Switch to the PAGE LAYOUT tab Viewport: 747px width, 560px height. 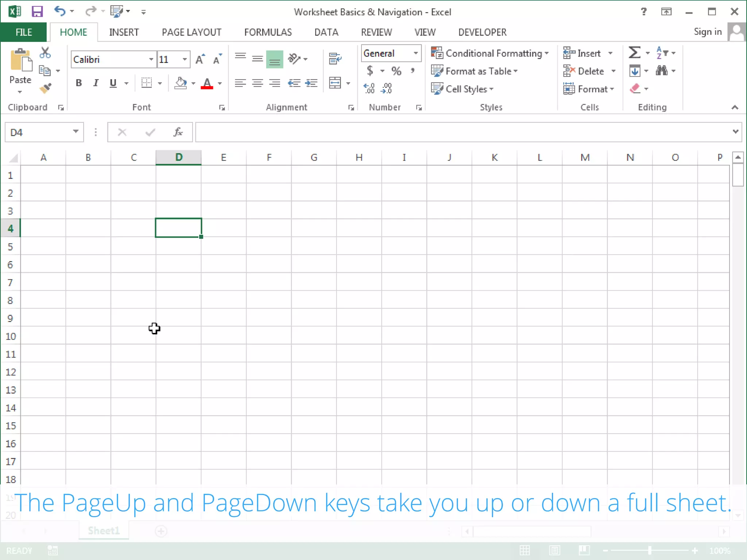coord(191,32)
